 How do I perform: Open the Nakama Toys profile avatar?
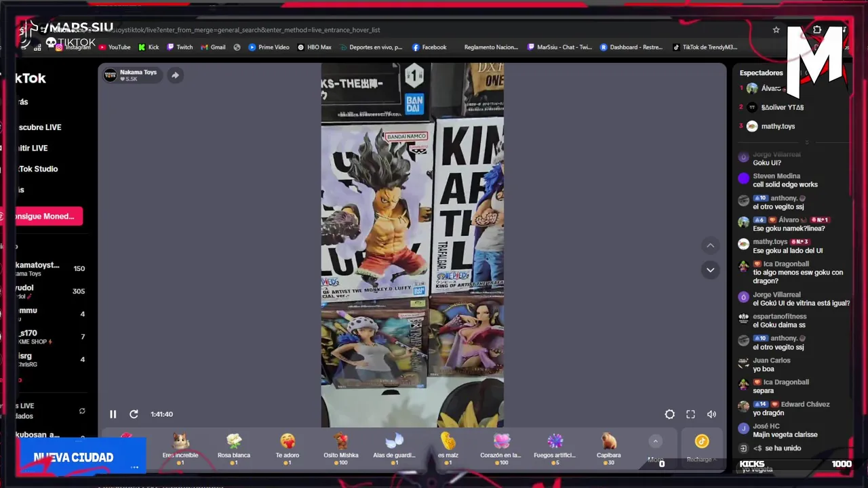pos(110,75)
